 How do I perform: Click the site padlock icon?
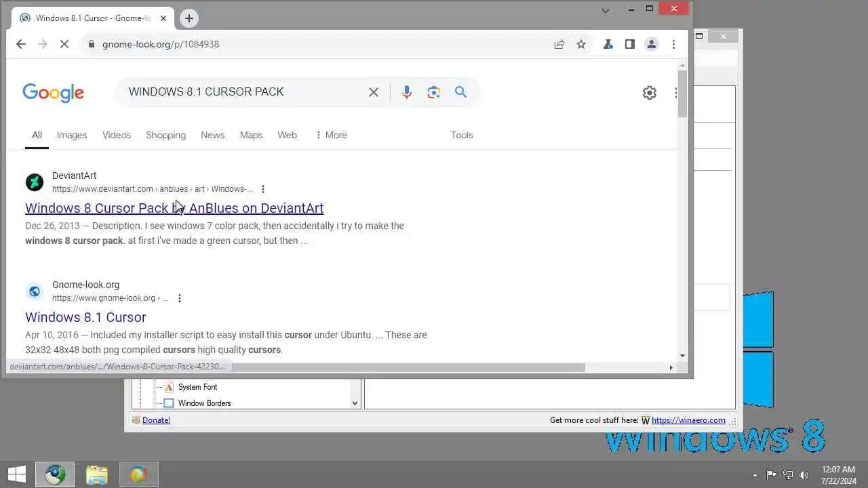91,44
